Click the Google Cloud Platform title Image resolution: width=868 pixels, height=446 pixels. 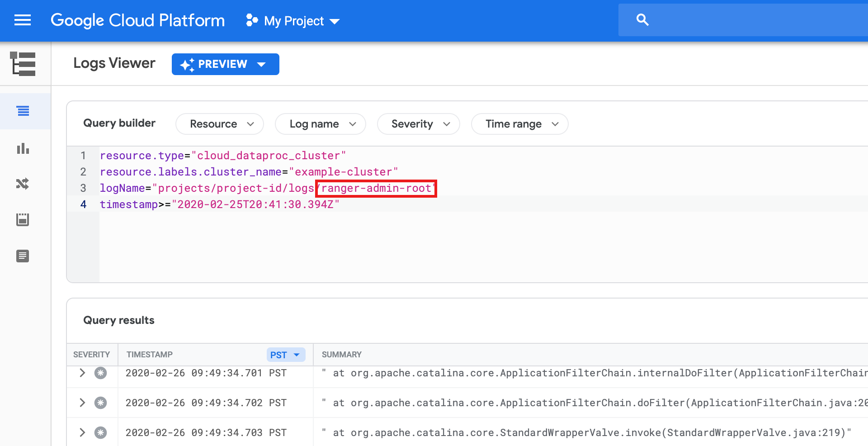pyautogui.click(x=137, y=20)
